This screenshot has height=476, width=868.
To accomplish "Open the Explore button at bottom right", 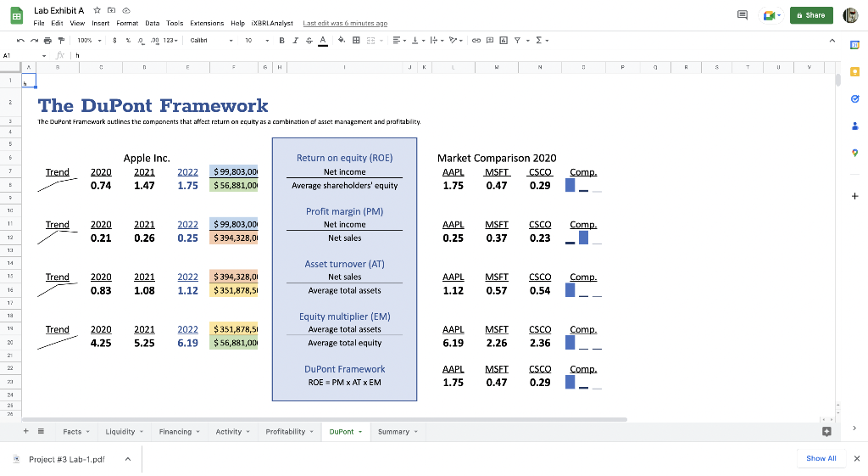I will tap(826, 432).
